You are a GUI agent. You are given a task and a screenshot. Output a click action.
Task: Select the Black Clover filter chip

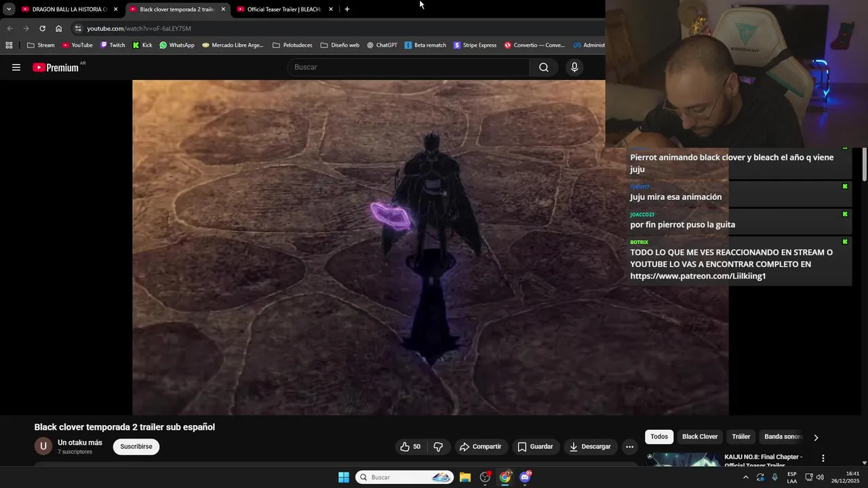tap(700, 436)
